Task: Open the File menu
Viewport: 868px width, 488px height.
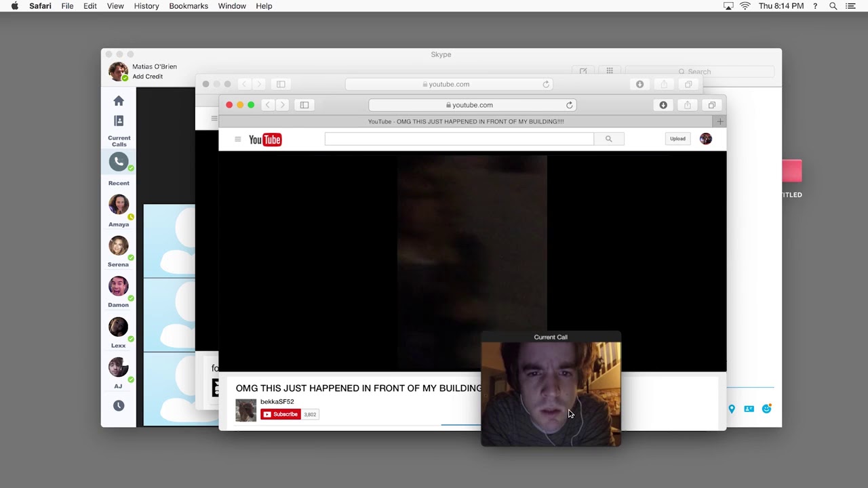Action: click(67, 6)
